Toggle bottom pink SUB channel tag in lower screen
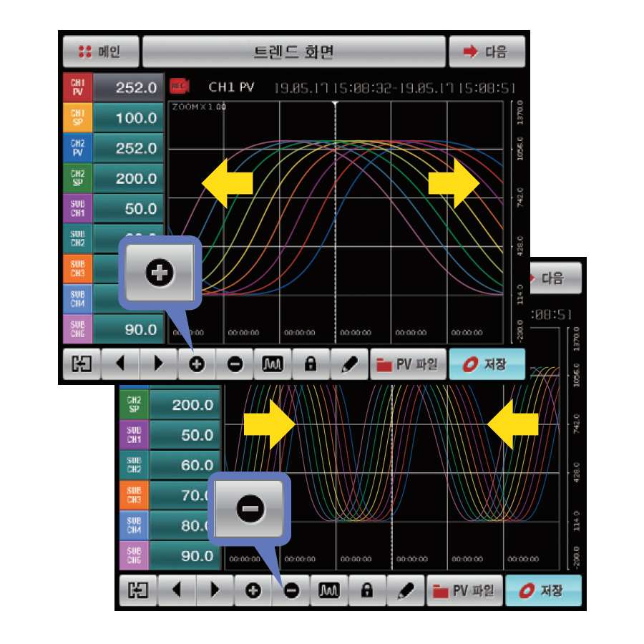644x644 pixels. (135, 556)
